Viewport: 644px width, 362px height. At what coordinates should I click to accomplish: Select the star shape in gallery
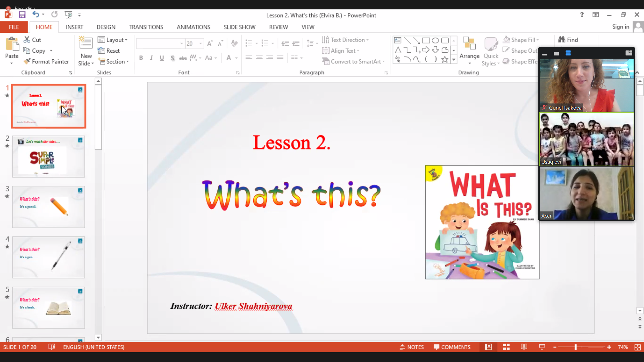click(x=445, y=60)
